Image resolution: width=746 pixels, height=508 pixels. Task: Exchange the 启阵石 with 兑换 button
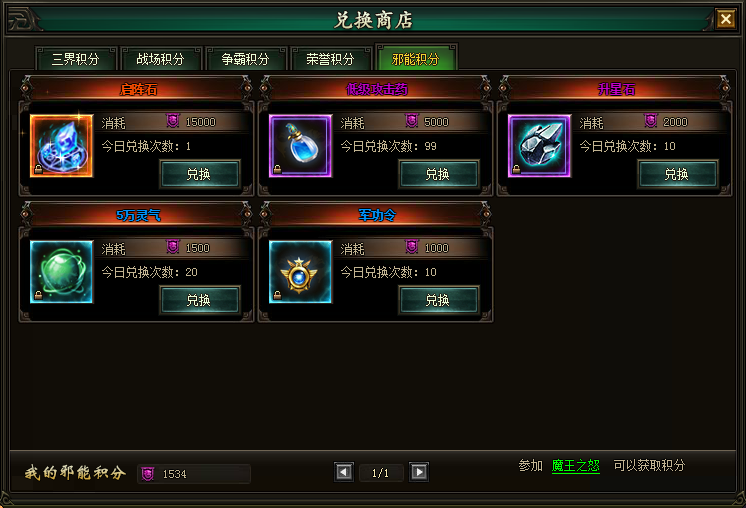[x=199, y=174]
